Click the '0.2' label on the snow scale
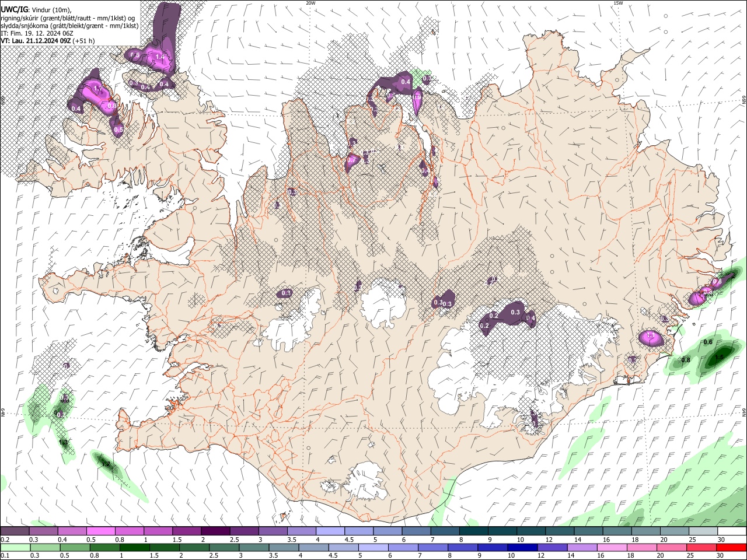The height and width of the screenshot is (560, 747). click(x=4, y=540)
